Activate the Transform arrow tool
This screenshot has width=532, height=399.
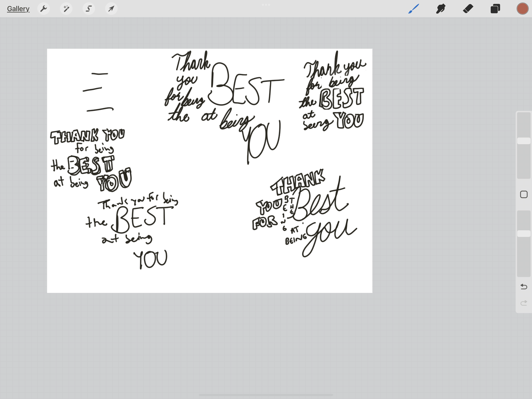(x=111, y=9)
